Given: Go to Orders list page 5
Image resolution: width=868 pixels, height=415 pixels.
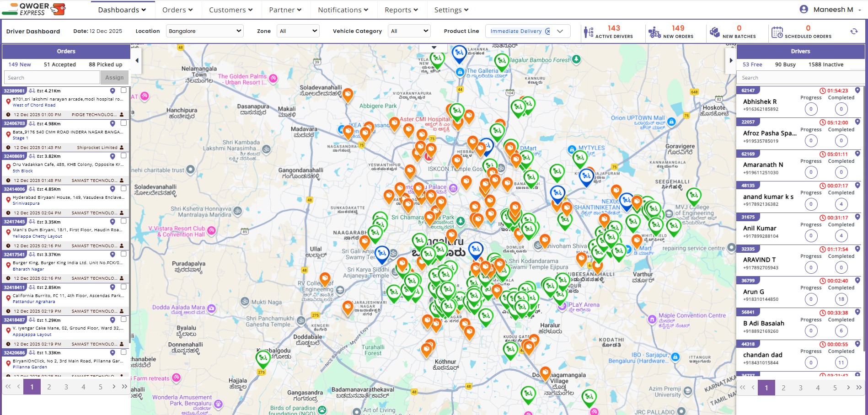Looking at the screenshot, I should click(101, 387).
